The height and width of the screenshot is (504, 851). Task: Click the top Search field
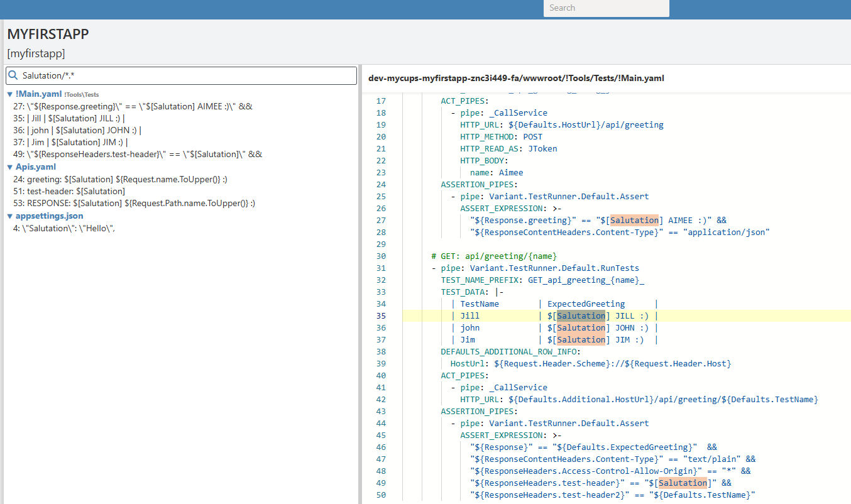click(x=606, y=8)
